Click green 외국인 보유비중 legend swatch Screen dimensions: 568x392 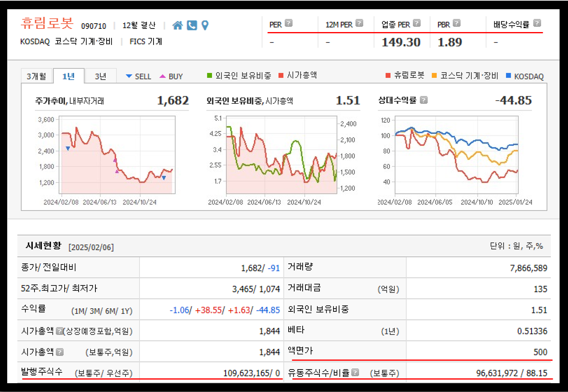tap(209, 75)
